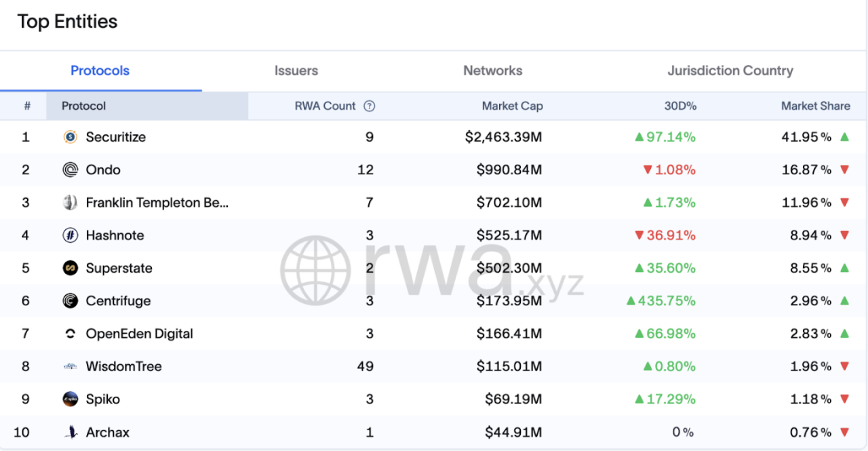Open the Jurisdiction Country tab
Screen dimensions: 868x451
click(730, 71)
